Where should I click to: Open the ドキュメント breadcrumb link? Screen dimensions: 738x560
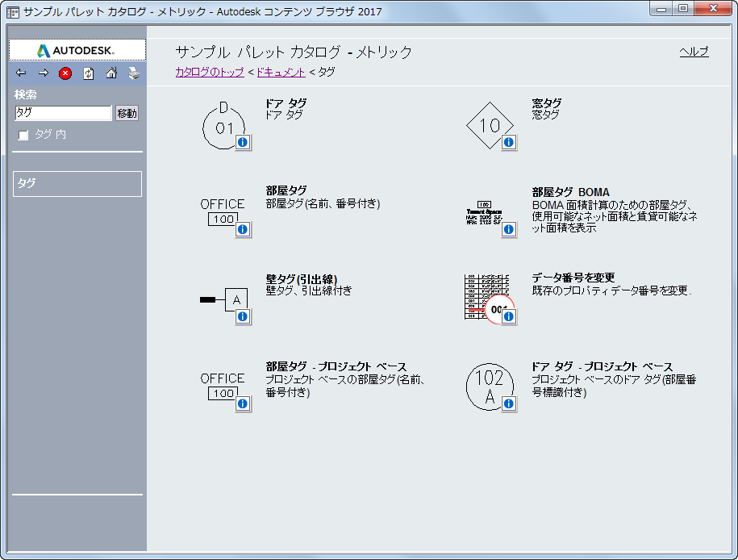point(281,72)
